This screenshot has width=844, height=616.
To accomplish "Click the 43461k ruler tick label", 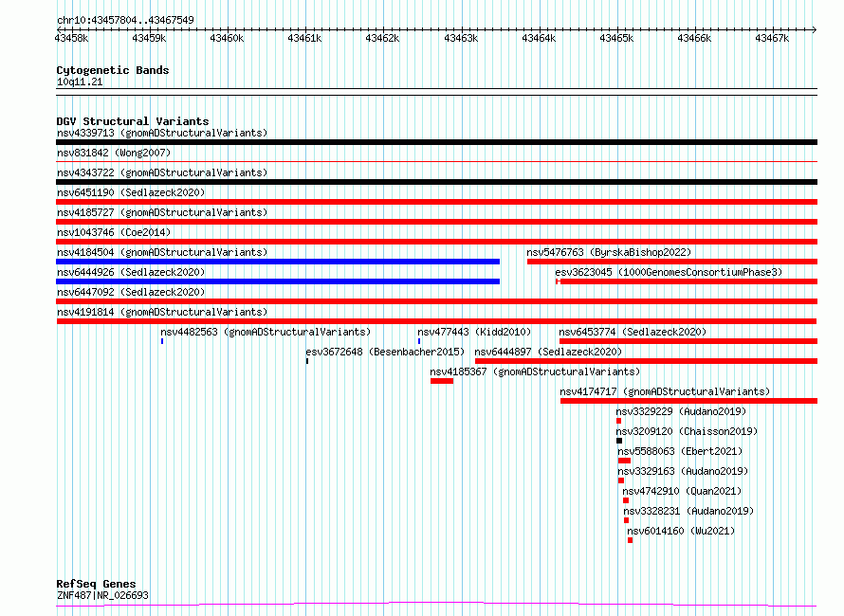I will tap(304, 38).
